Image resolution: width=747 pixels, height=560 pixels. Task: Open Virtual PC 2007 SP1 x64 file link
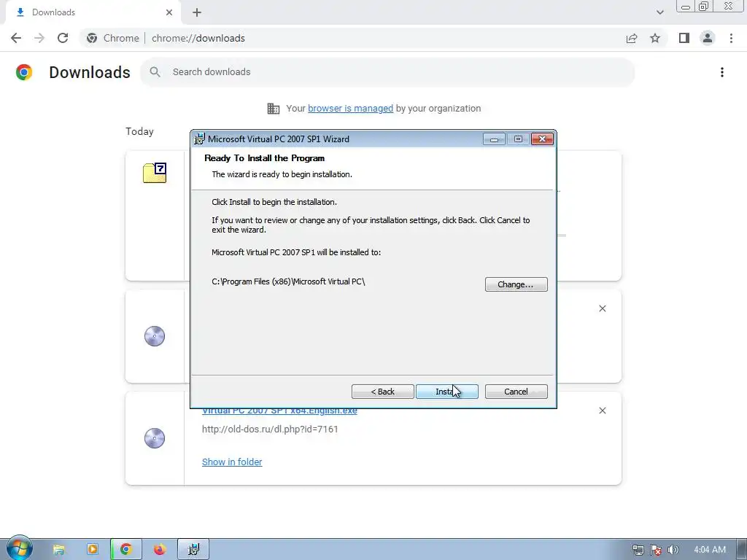[x=279, y=411]
